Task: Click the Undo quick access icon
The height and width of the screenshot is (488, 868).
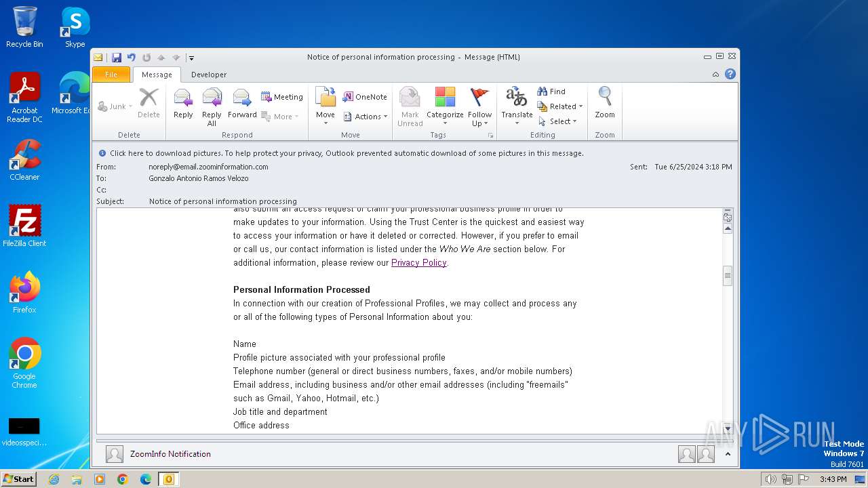Action: 132,58
